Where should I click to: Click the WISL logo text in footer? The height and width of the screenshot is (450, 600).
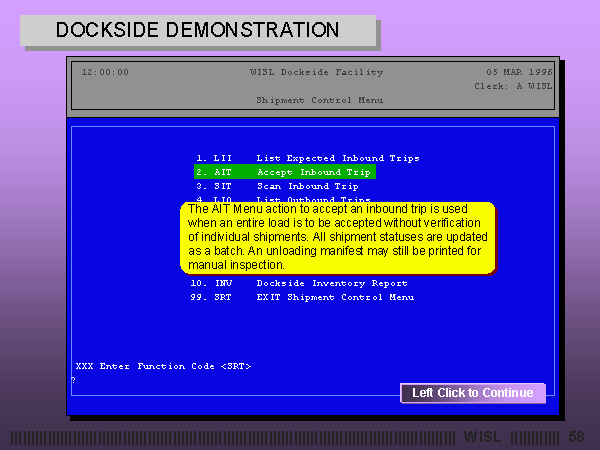pyautogui.click(x=485, y=437)
